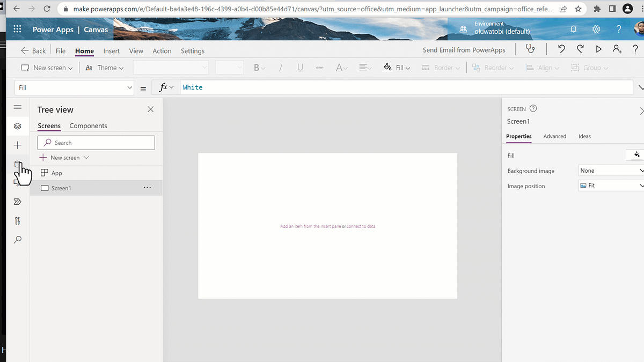Redo the last action
This screenshot has width=644, height=362.
click(580, 49)
